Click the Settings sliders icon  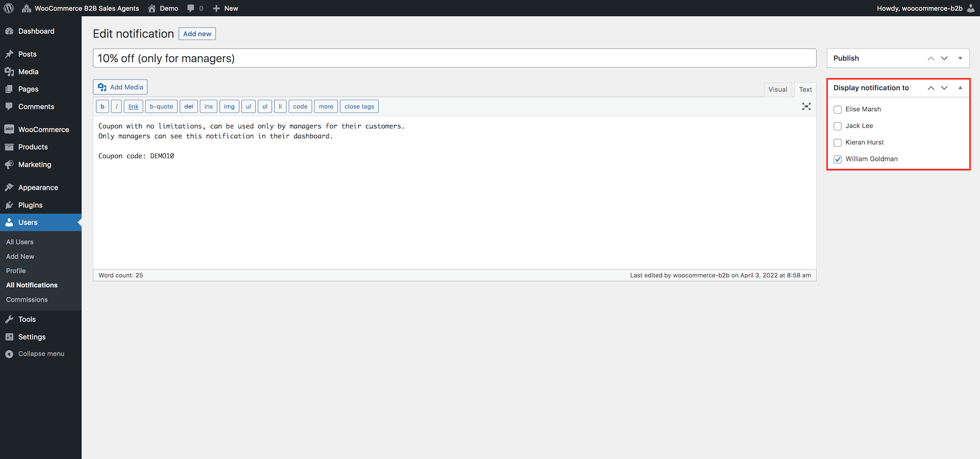point(9,337)
